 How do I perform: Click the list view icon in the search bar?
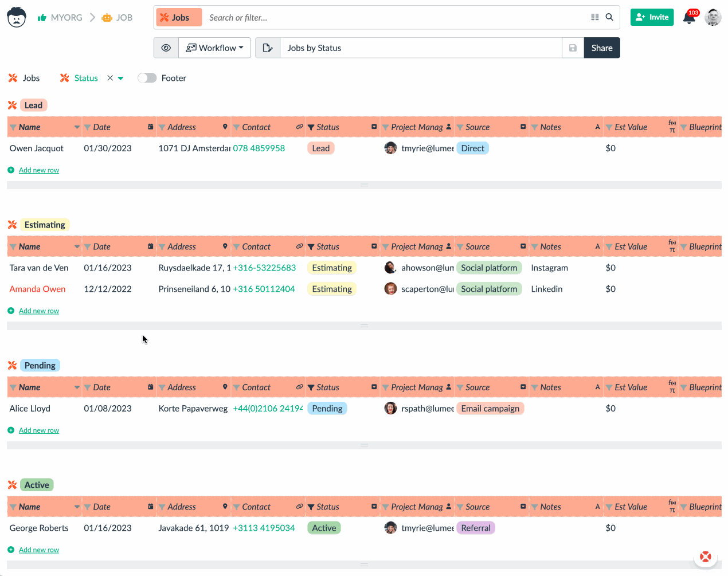(x=594, y=17)
